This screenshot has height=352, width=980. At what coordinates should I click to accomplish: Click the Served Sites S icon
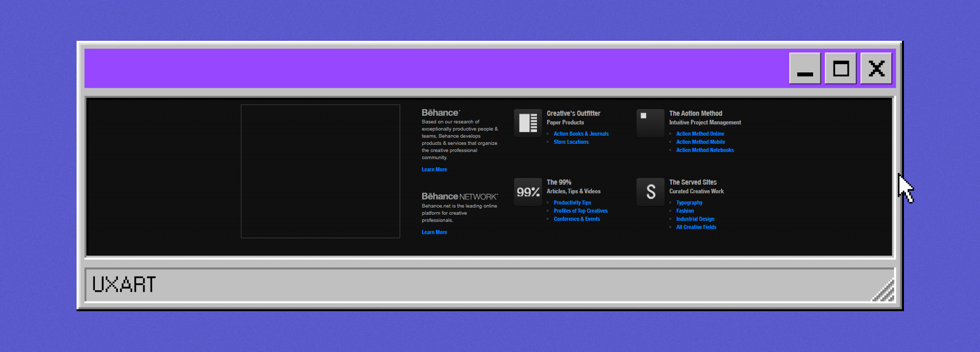pos(650,192)
